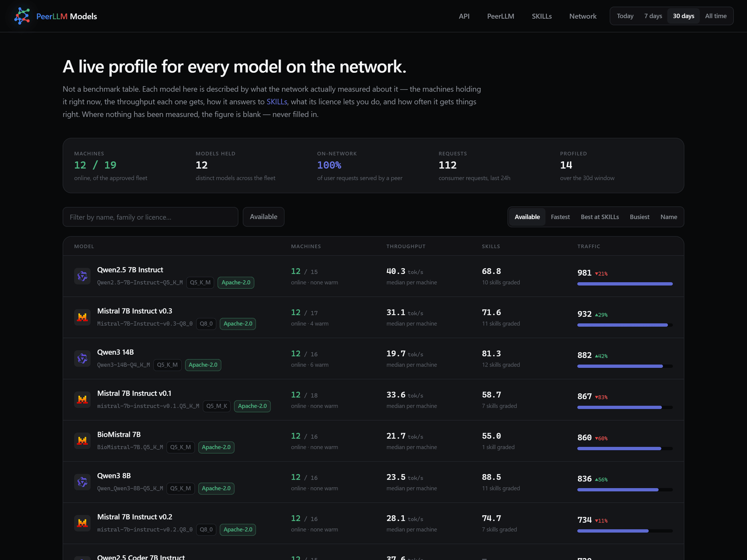The width and height of the screenshot is (747, 560).
Task: Click the THROUGHPUT column header
Action: (x=406, y=246)
